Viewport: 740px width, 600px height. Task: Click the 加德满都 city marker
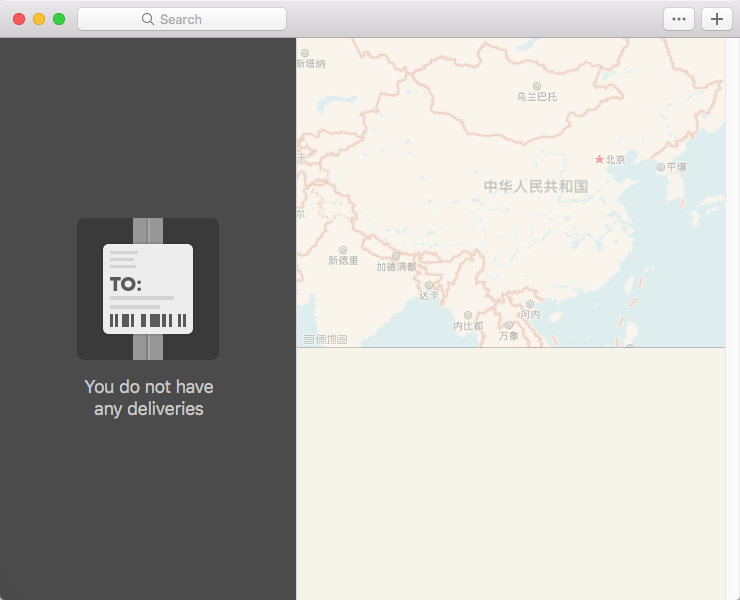coord(396,256)
